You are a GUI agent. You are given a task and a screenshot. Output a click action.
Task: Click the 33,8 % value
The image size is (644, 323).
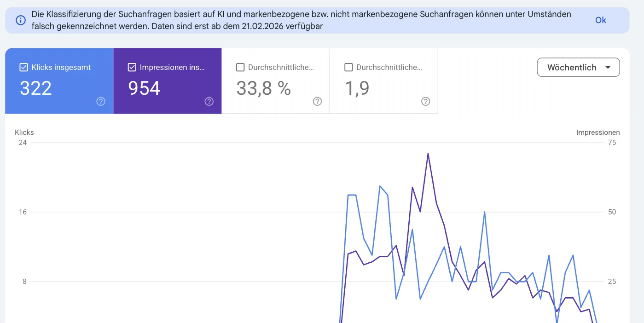[x=263, y=88]
